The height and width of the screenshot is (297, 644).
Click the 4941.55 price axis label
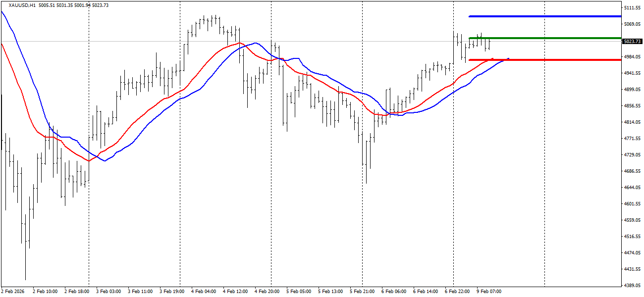pyautogui.click(x=633, y=73)
